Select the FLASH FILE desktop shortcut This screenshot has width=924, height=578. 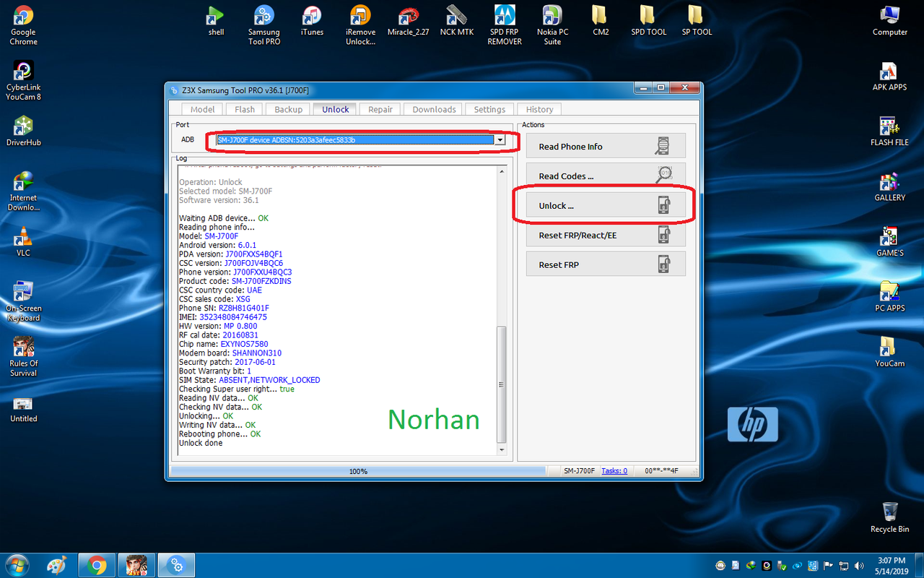point(889,131)
